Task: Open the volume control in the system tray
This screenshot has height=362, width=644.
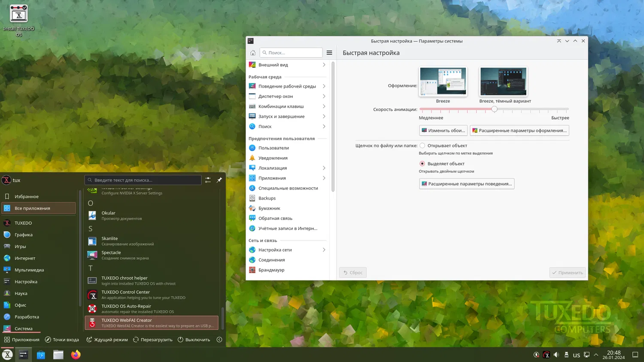Action: click(556, 355)
